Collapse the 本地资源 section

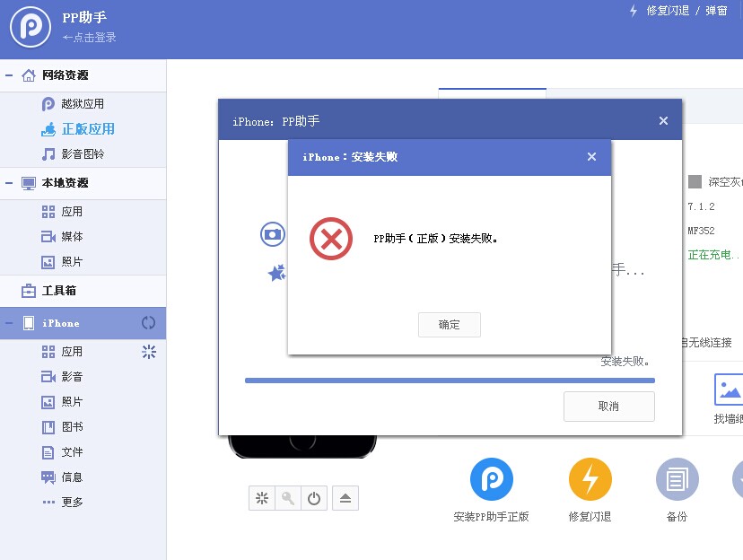click(9, 183)
